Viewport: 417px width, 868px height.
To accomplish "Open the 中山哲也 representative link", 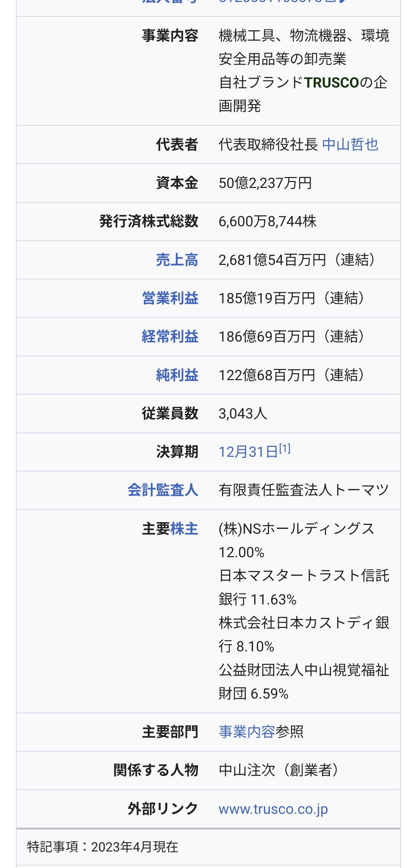I will (x=350, y=145).
